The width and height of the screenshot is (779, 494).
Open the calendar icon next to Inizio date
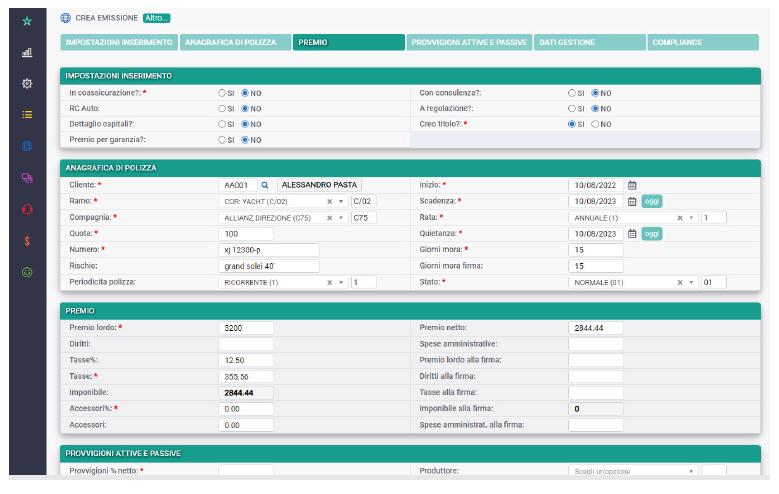coord(632,185)
